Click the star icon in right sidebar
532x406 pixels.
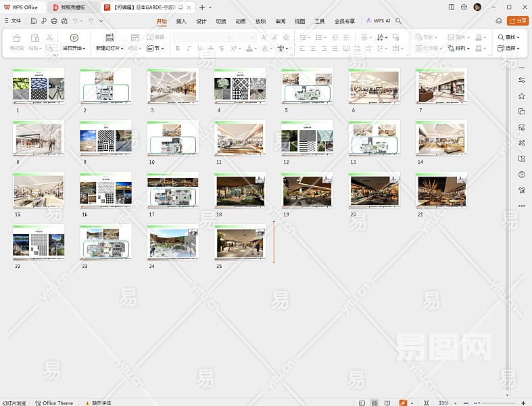pos(521,96)
